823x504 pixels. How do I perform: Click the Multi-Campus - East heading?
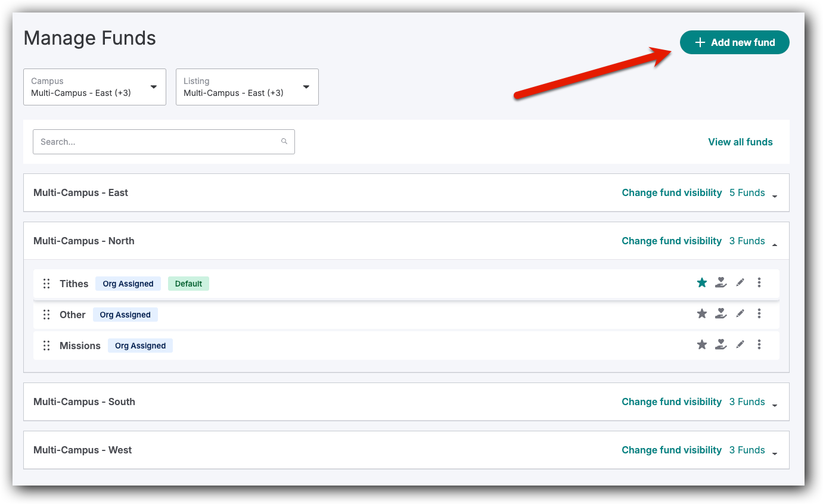(80, 192)
